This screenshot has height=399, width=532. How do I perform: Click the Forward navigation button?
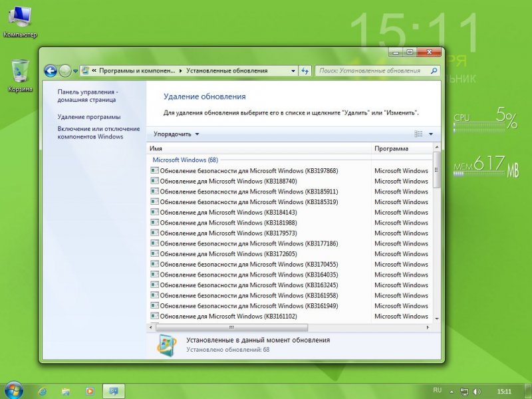[65, 71]
